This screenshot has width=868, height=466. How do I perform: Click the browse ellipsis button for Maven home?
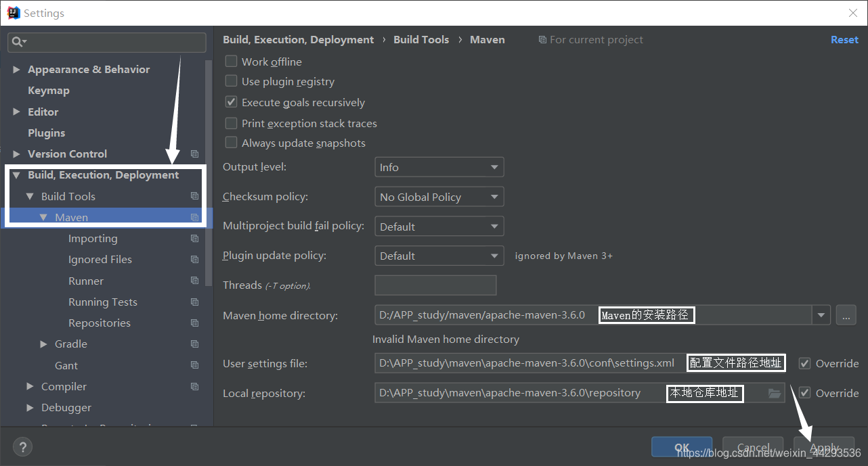(x=846, y=314)
